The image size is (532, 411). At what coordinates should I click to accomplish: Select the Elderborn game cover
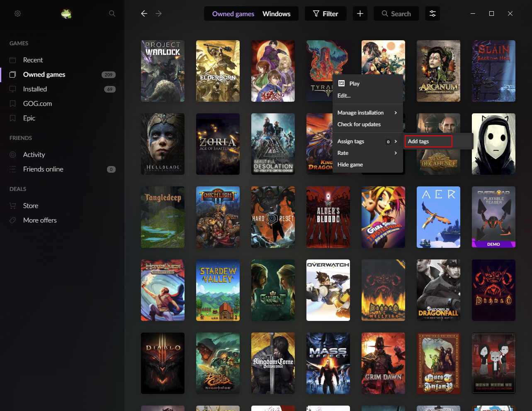[x=218, y=71]
